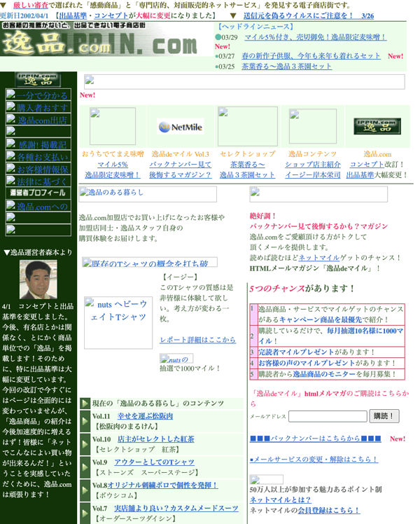This screenshot has height=524, width=420.
Task: Click the 逸品商品のモニター text in row 5
Action: 324,374
